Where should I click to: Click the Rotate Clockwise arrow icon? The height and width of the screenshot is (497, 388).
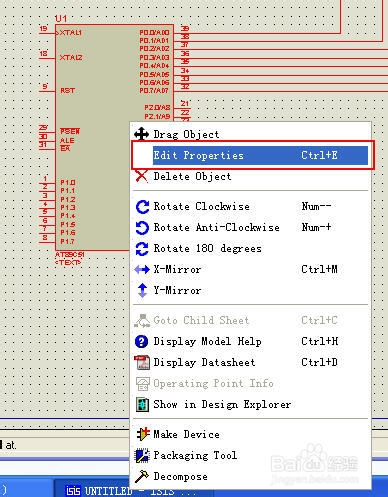tap(142, 207)
